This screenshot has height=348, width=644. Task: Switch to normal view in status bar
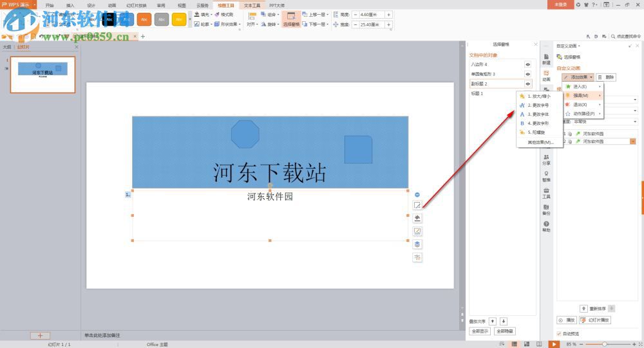[514, 344]
